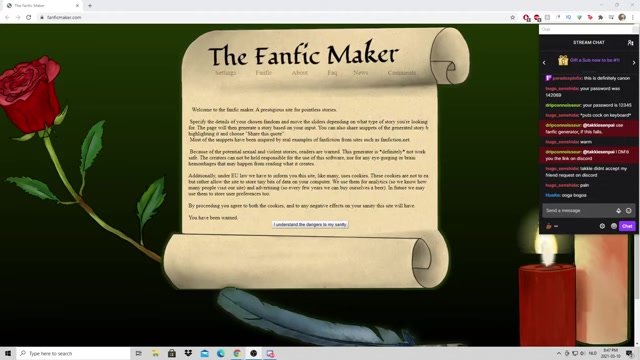
Task: Show hidden system tray icons chevron
Action: (x=558, y=353)
